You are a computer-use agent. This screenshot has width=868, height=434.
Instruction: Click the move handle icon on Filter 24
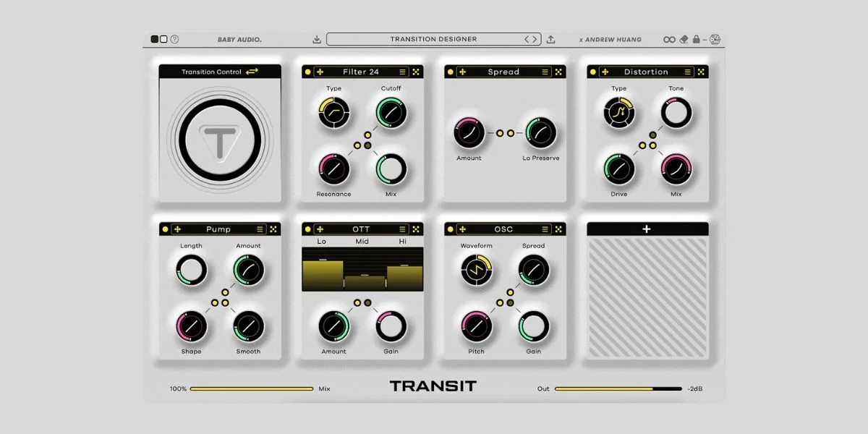click(320, 72)
